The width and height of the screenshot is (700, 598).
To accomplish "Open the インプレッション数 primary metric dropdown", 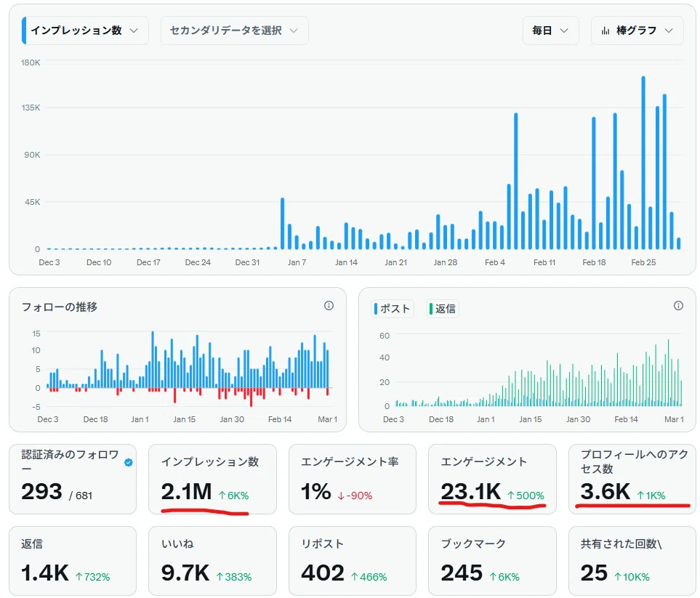I will 85,31.
